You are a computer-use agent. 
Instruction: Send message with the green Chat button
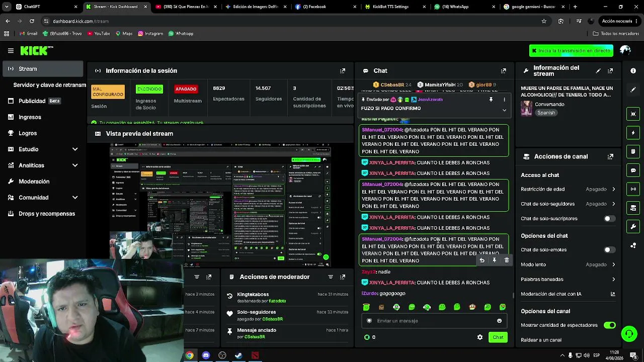(x=498, y=337)
